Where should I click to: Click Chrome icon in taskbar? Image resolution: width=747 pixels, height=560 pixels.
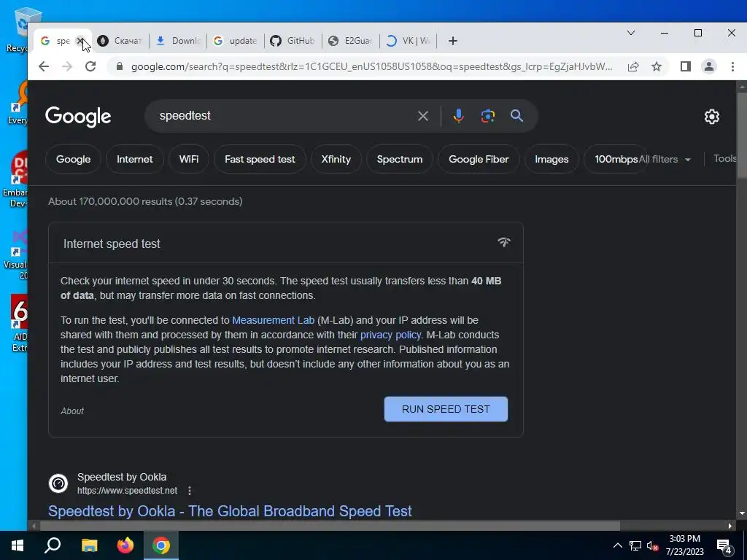tap(161, 545)
